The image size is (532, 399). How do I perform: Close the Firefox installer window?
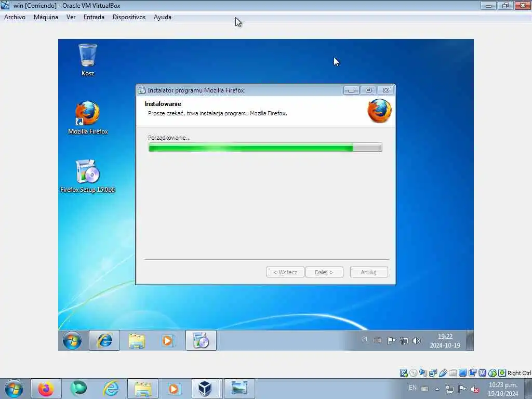385,90
